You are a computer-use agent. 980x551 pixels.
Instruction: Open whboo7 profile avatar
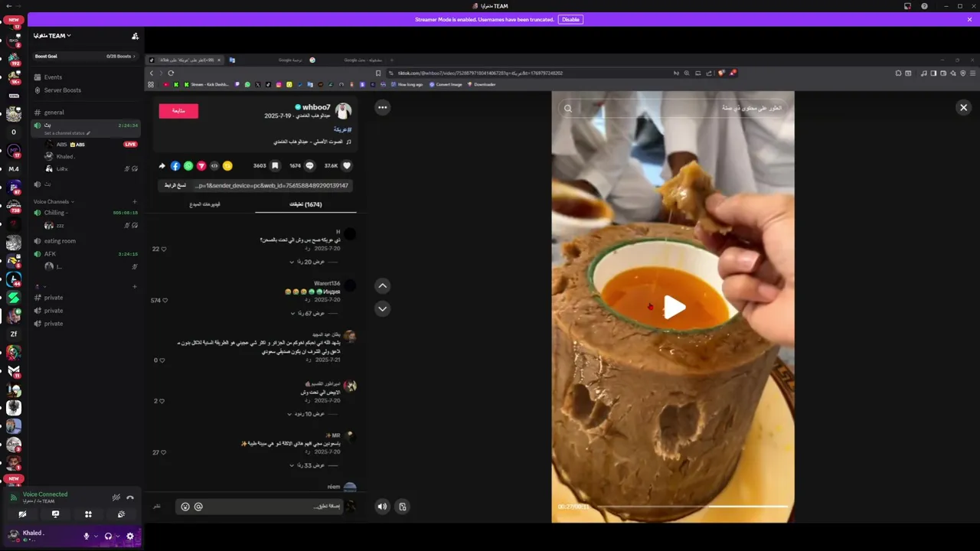[x=344, y=111]
